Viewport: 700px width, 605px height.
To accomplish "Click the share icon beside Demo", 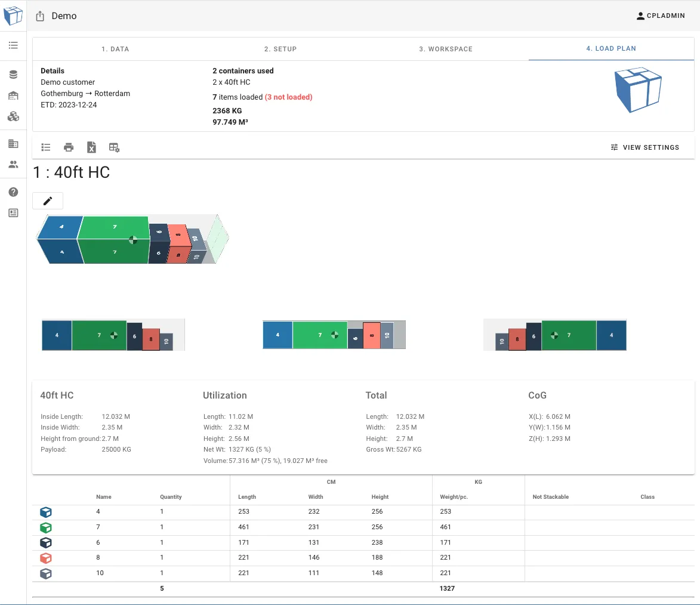I will pos(39,16).
